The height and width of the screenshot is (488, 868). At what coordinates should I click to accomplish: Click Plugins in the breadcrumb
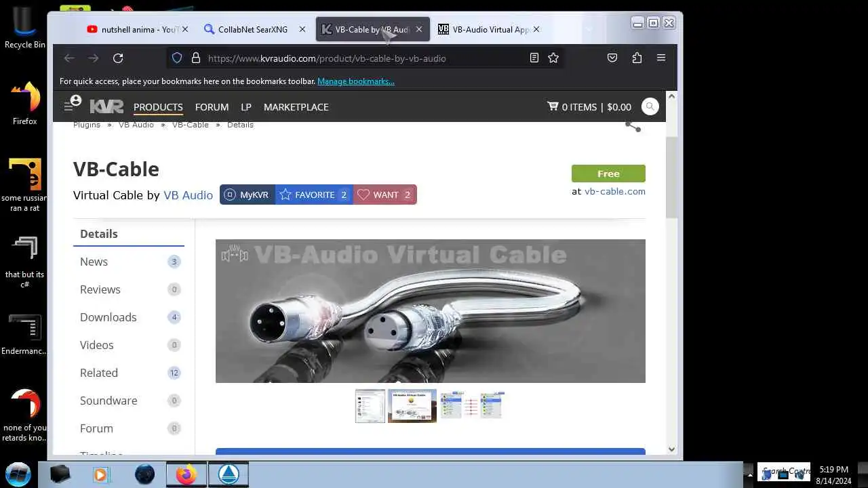pos(87,125)
